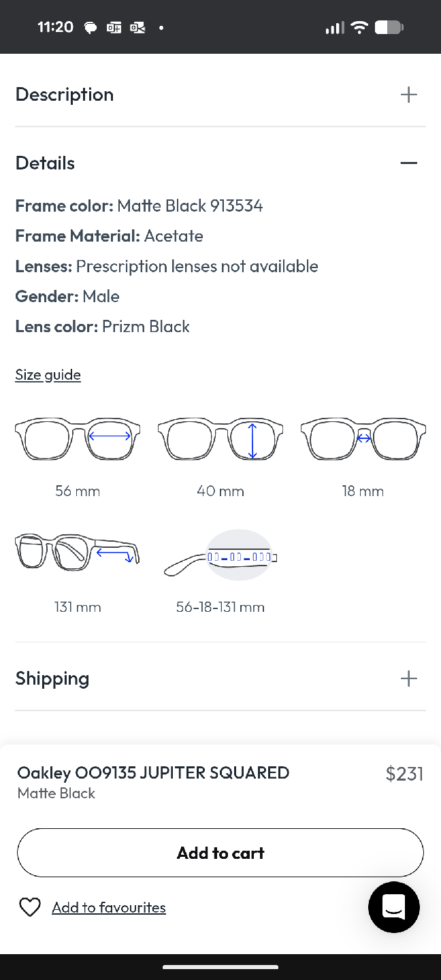Tap the battery indicator in status bar
The image size is (441, 980).
[389, 27]
